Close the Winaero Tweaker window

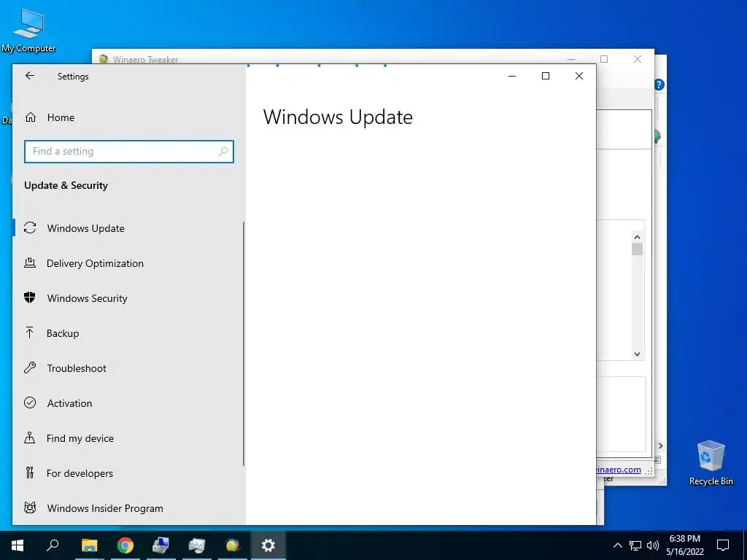638,59
